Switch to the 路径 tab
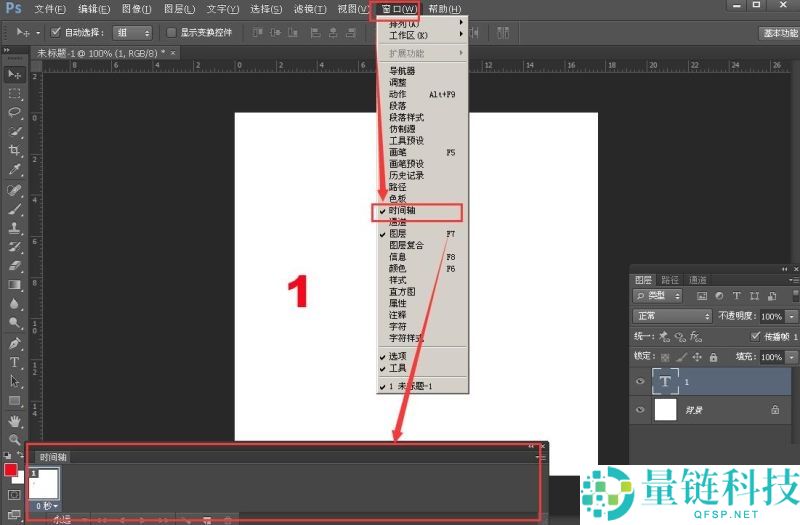800x525 pixels. 670,280
